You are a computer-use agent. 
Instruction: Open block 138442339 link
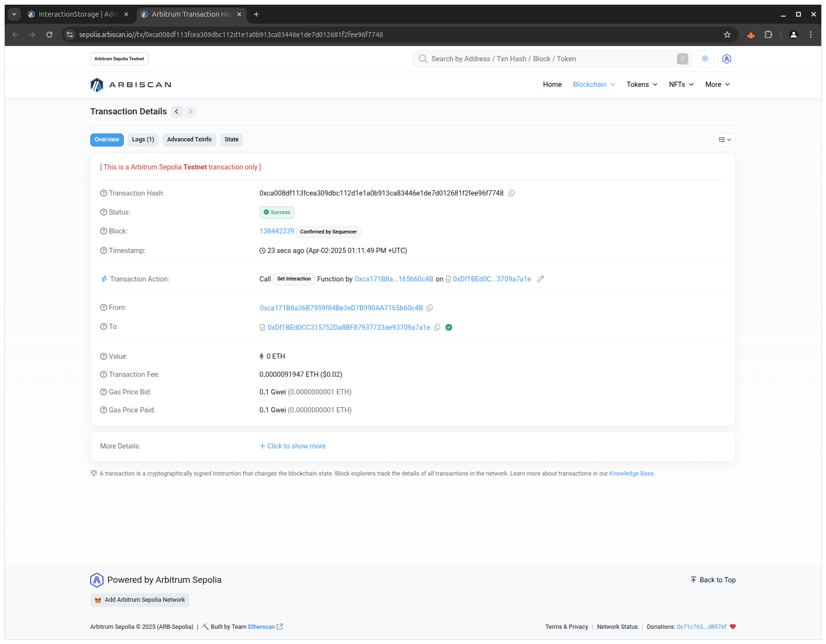(x=276, y=231)
